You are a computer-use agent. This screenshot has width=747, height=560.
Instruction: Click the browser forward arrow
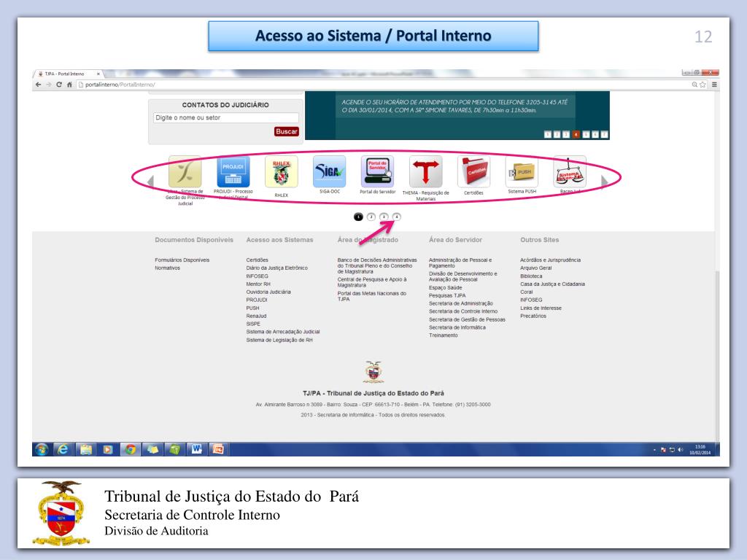[48, 85]
